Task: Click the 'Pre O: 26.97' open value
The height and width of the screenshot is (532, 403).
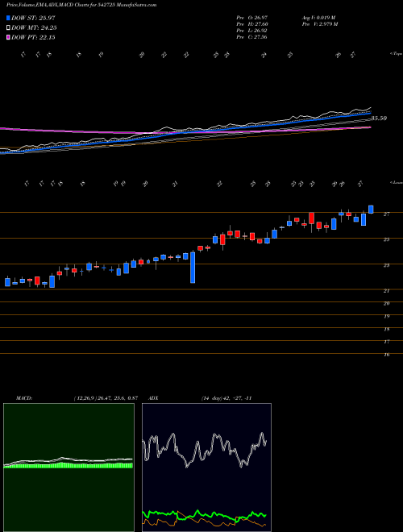Action: click(251, 17)
